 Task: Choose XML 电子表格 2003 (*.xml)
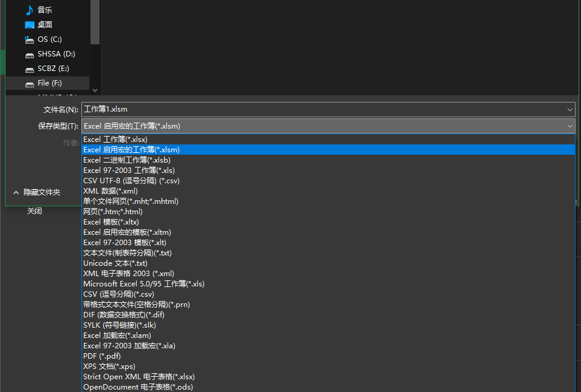[x=328, y=274]
